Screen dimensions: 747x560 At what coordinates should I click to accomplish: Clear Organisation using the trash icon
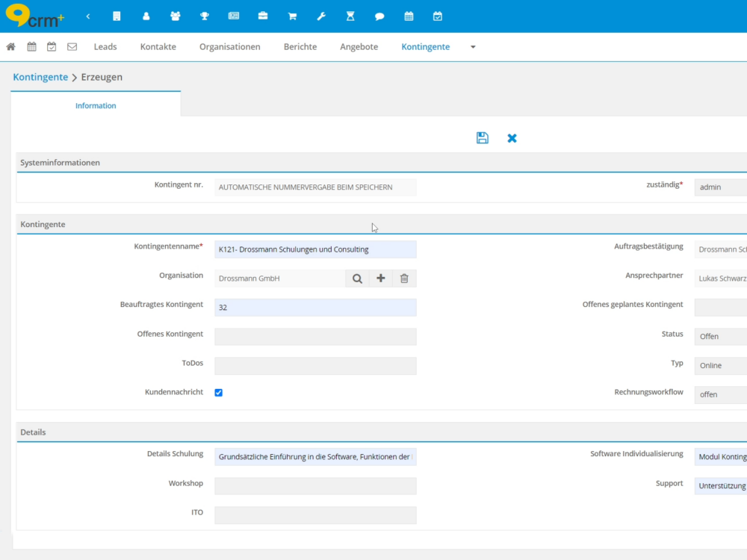404,279
